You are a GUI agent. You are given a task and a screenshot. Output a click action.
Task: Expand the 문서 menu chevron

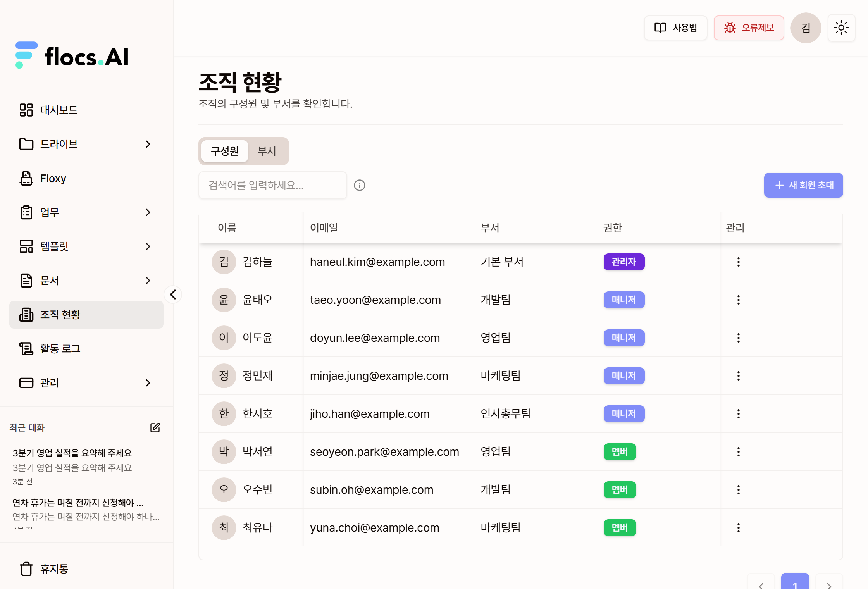[148, 281]
